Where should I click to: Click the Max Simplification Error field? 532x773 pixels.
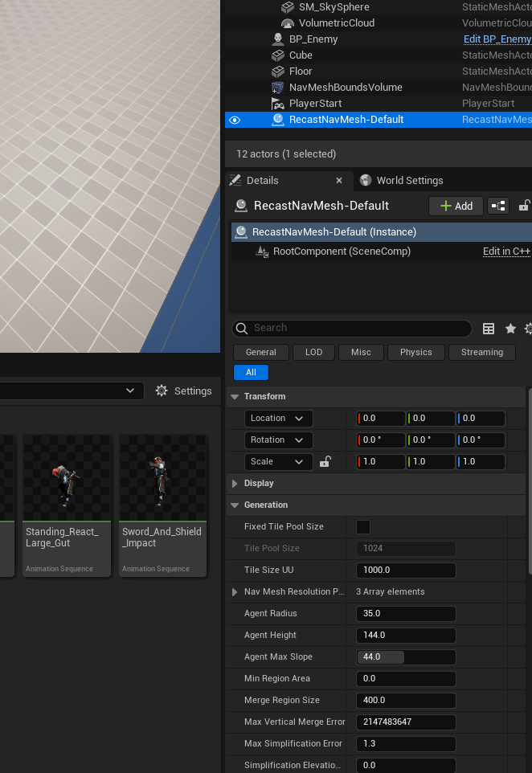tap(406, 744)
